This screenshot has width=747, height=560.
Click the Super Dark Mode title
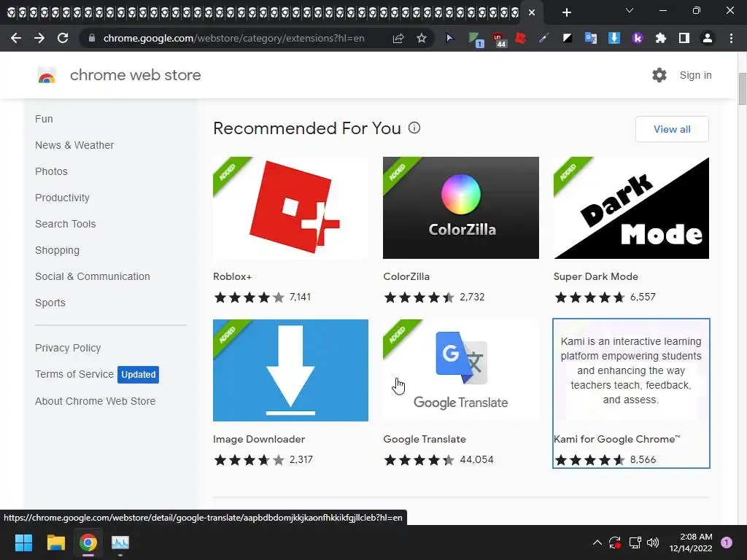tap(595, 276)
